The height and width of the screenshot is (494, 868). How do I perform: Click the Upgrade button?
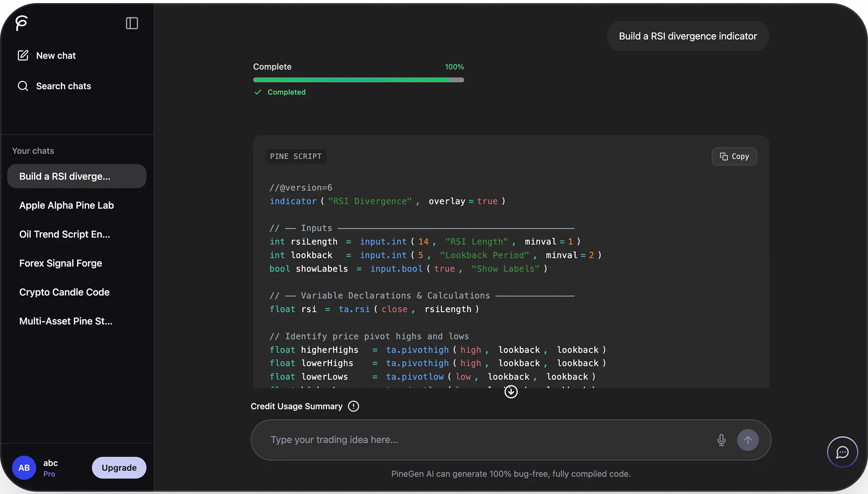point(119,468)
